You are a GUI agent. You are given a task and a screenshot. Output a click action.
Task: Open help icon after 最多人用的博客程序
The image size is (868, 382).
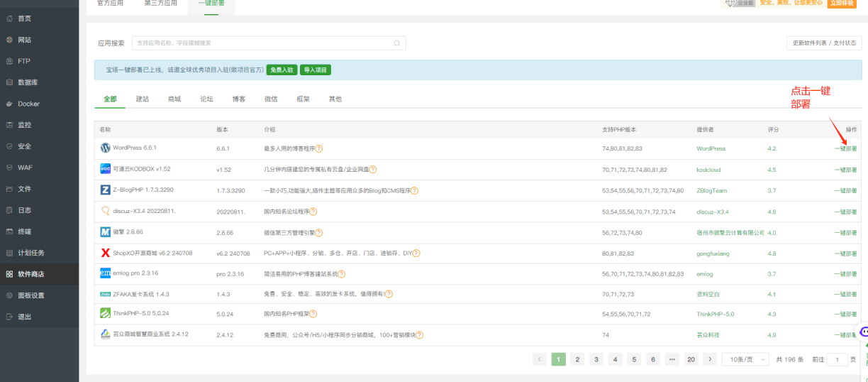pos(319,149)
